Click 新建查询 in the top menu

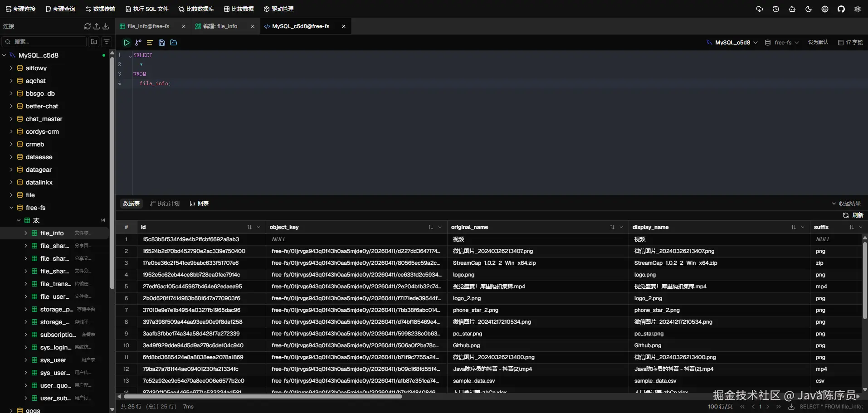pos(60,9)
